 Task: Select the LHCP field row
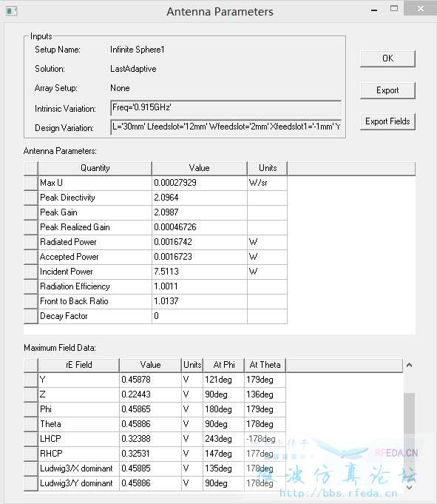tap(155, 439)
